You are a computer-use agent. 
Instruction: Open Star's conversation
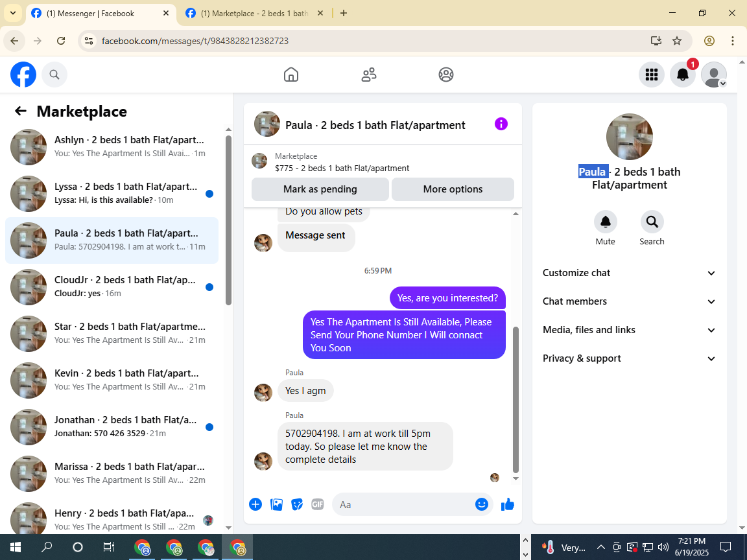click(112, 333)
